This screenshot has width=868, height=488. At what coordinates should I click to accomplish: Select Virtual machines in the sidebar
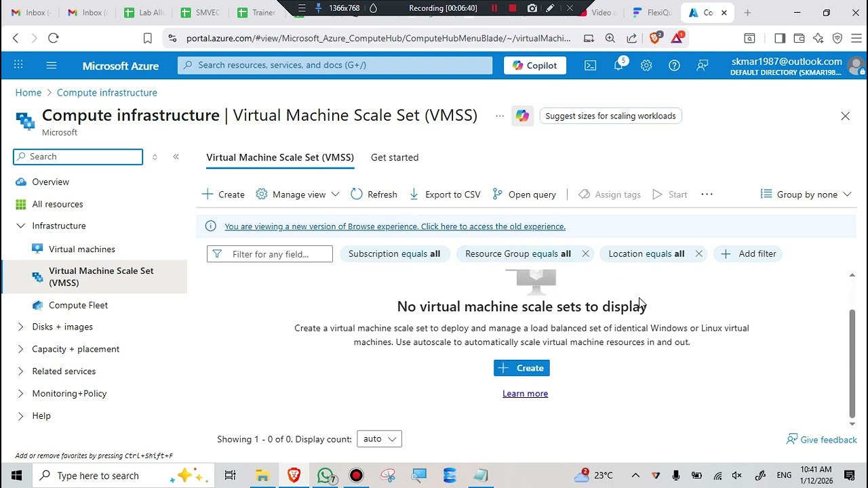click(81, 249)
